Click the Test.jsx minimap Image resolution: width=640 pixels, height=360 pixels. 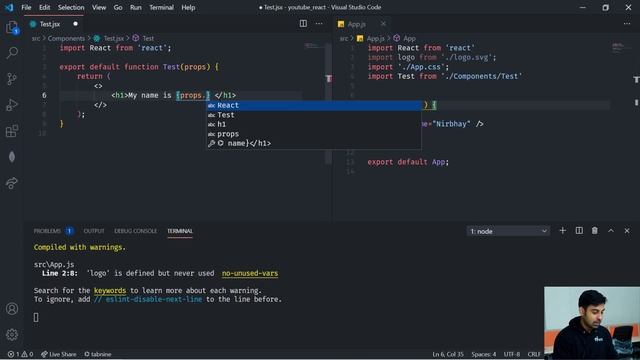(313, 46)
